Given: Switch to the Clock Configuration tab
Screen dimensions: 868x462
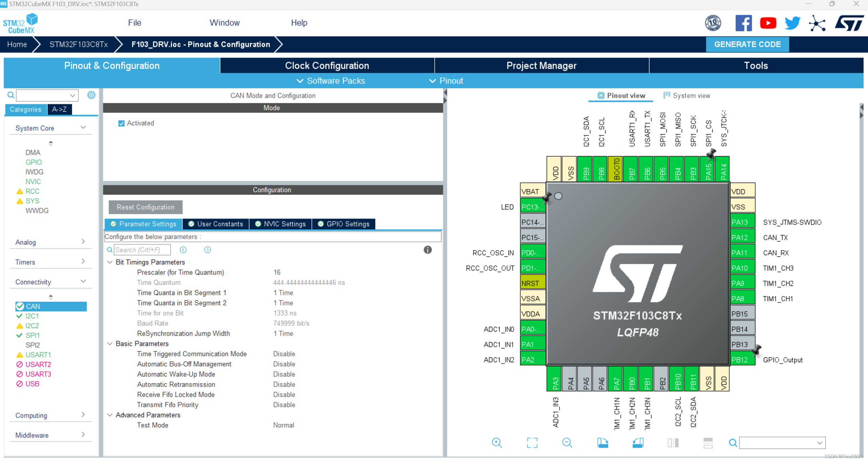Looking at the screenshot, I should tap(327, 65).
